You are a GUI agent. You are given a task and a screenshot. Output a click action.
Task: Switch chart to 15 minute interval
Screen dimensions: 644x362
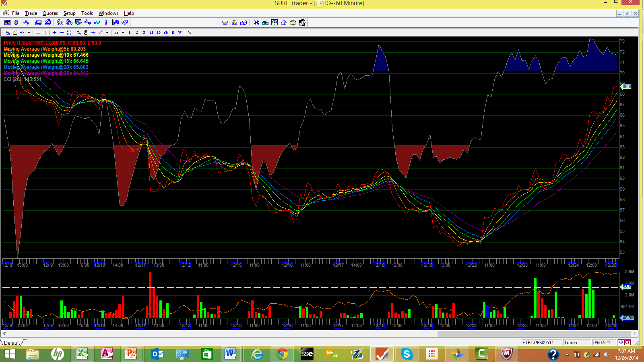[151, 33]
